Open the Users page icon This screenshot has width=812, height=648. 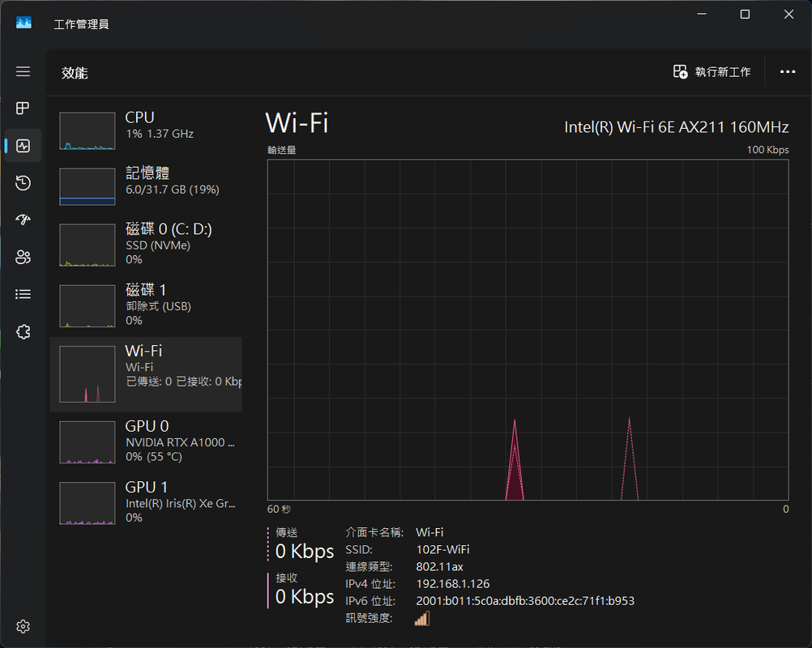23,258
